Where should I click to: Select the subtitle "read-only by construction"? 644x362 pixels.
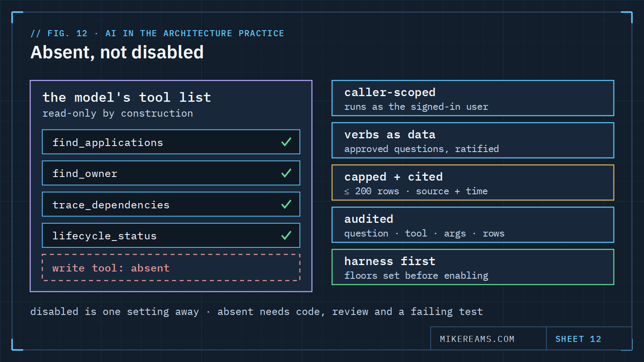click(x=118, y=113)
